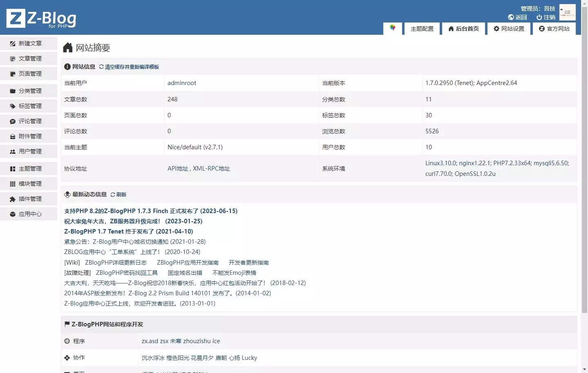Viewport: 588px width, 373px height.
Task: Click the 评论管理 speech bubble icon
Action: (x=13, y=121)
